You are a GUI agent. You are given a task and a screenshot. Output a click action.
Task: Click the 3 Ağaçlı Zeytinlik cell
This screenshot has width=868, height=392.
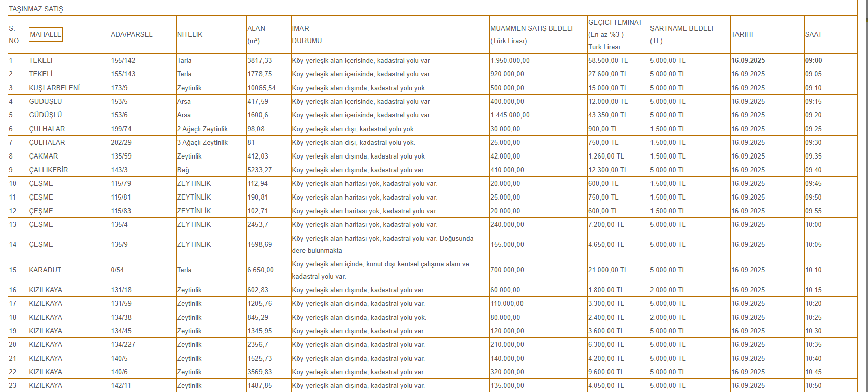[x=202, y=142]
